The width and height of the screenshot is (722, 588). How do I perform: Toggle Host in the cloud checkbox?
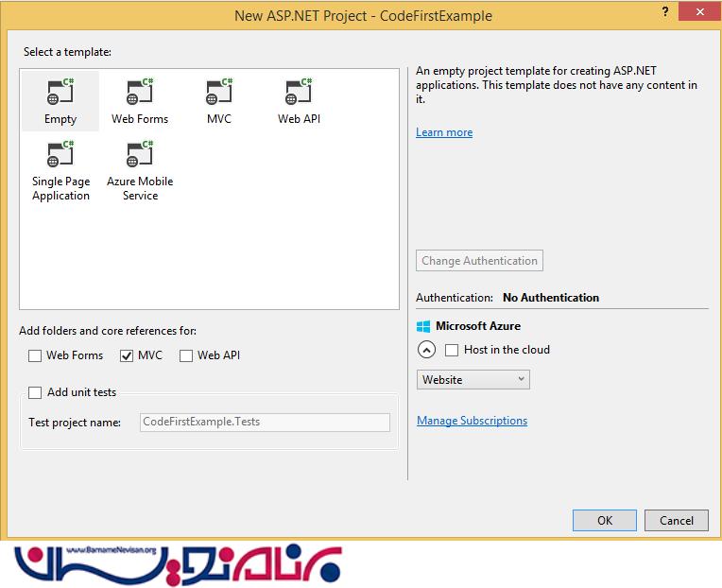click(x=452, y=350)
